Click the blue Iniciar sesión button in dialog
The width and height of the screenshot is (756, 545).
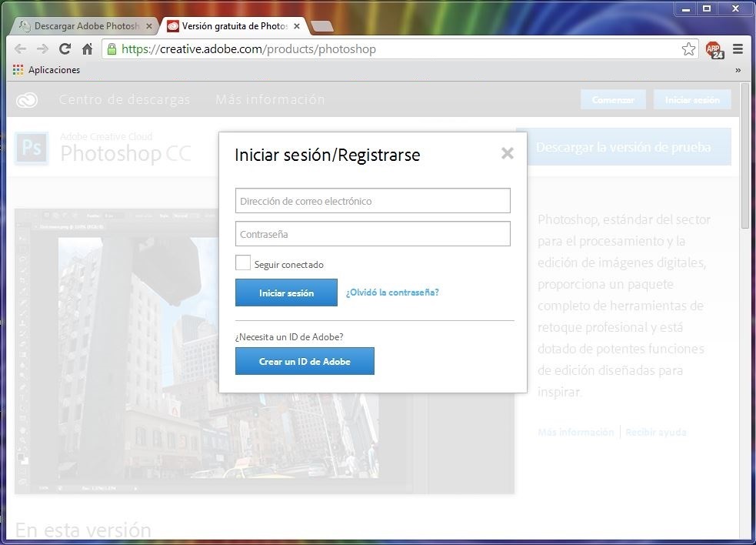286,293
